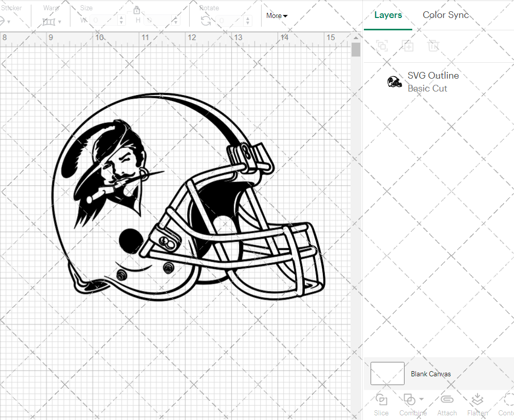Image resolution: width=514 pixels, height=420 pixels.
Task: Switch to the Layers tab
Action: tap(388, 15)
